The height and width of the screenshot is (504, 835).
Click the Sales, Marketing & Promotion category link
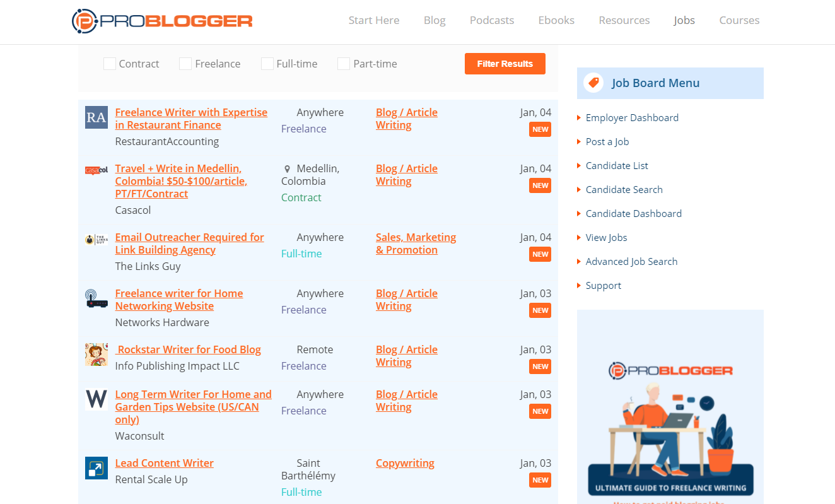[416, 243]
